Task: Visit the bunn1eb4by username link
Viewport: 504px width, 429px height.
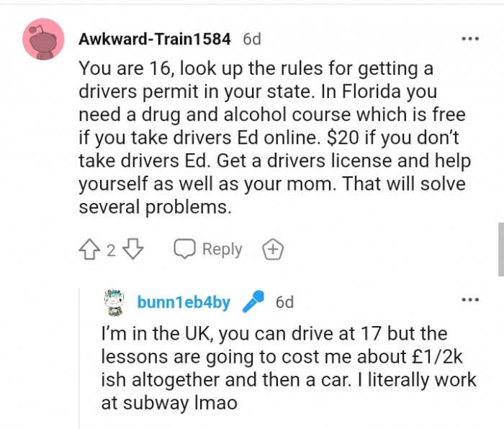Action: point(184,302)
